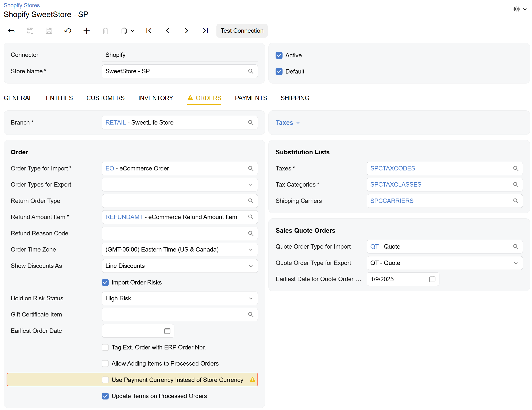The width and height of the screenshot is (532, 410).
Task: Go to the next record
Action: [x=186, y=31]
